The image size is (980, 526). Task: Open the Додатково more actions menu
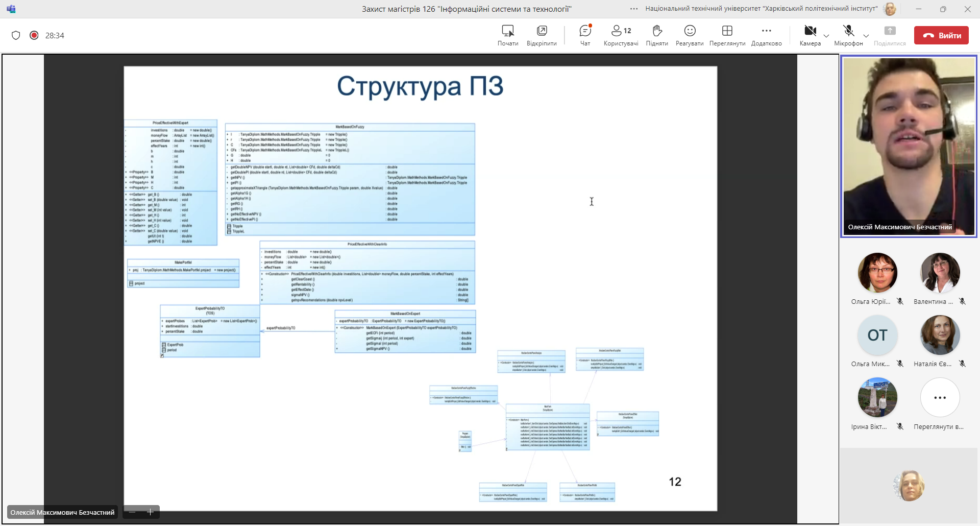[766, 35]
